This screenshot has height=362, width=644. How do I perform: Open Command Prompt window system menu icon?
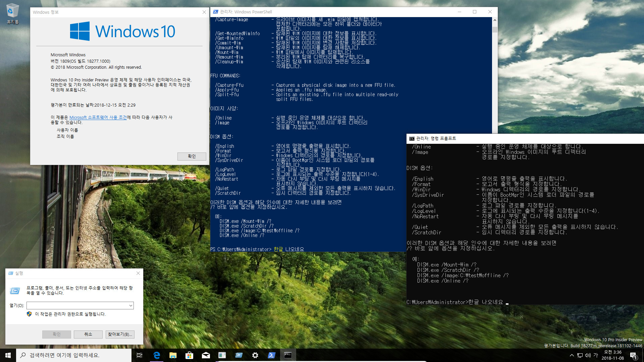412,138
